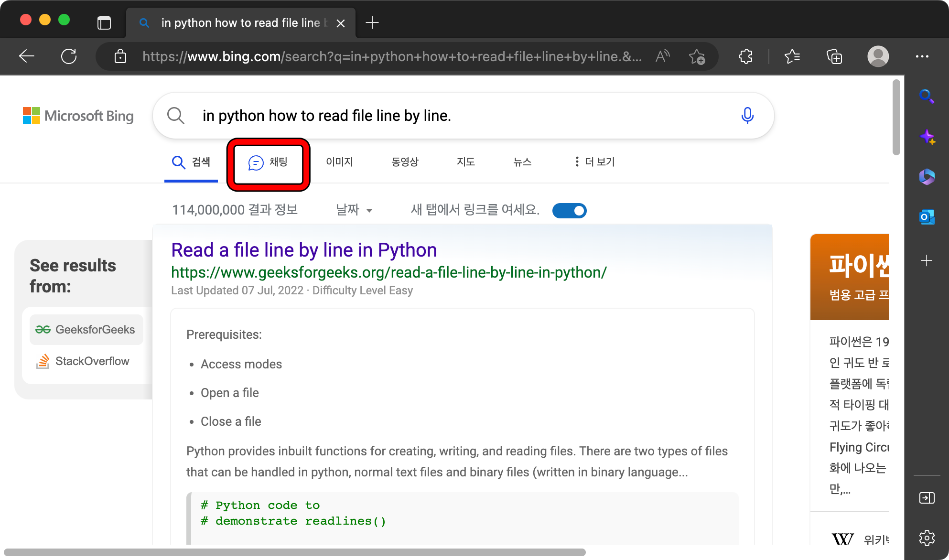Open sidebar settings gear icon

[927, 538]
